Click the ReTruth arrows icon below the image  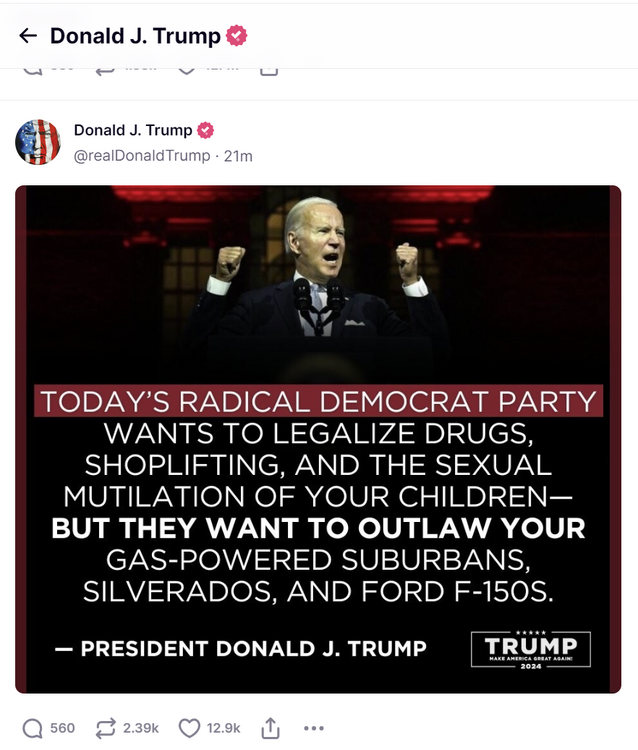(x=105, y=728)
